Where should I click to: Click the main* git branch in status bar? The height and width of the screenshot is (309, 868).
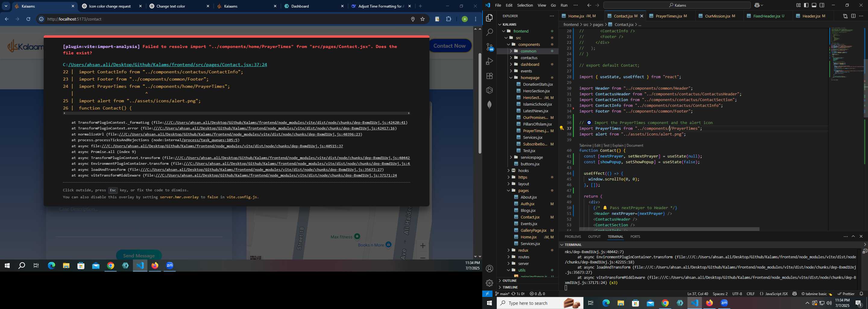point(502,294)
